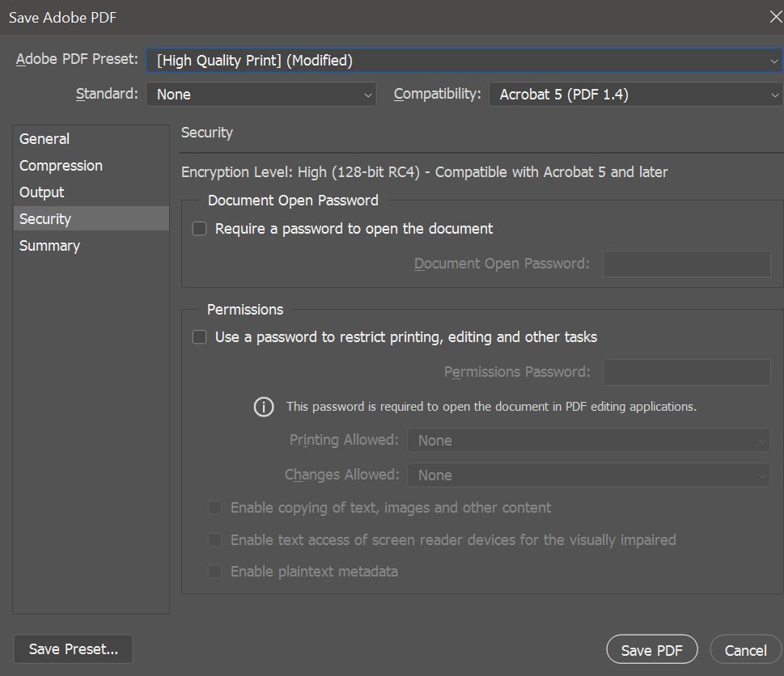Viewport: 784px width, 676px height.
Task: Toggle enable copying of text and images
Action: point(215,508)
